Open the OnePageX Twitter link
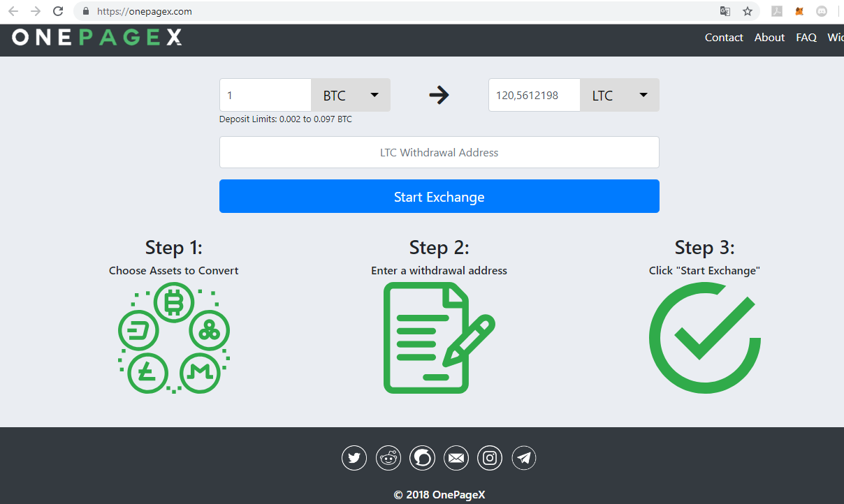Viewport: 844px width, 504px height. [354, 458]
